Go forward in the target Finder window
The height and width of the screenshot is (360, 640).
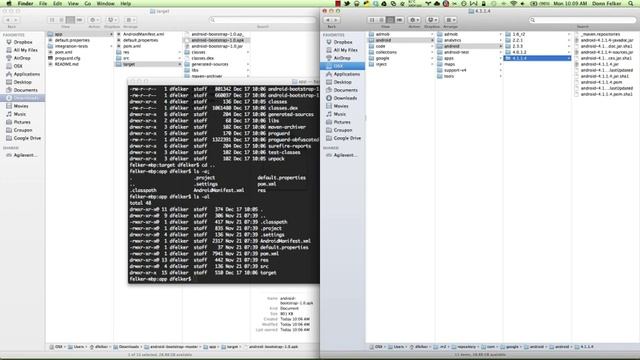pos(16,20)
